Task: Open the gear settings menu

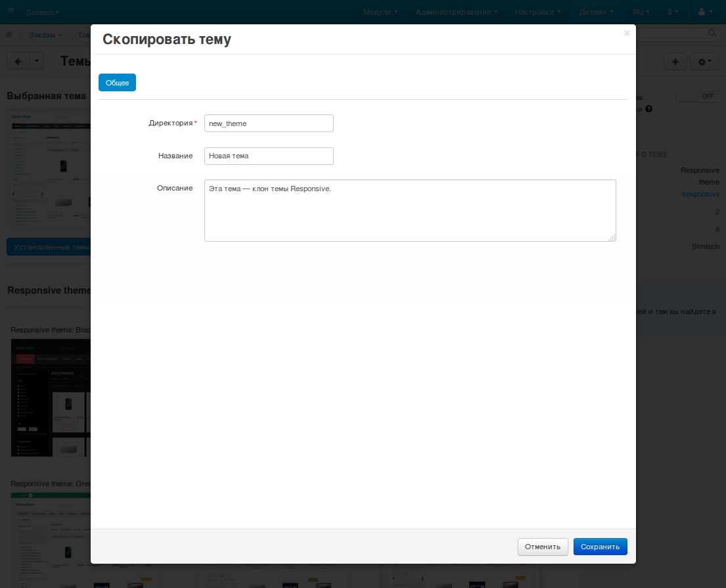Action: pyautogui.click(x=704, y=61)
